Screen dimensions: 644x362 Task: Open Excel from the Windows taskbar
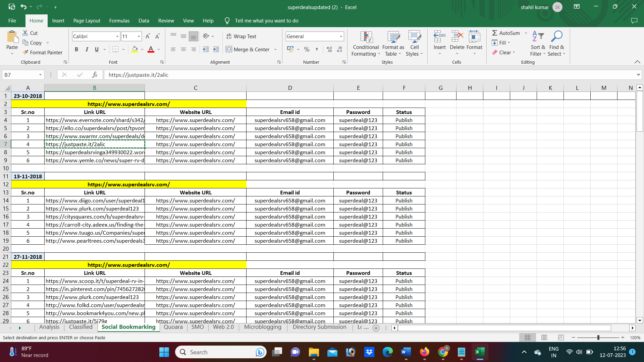(480, 352)
